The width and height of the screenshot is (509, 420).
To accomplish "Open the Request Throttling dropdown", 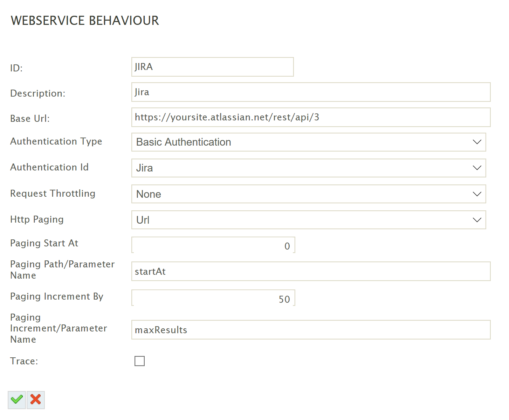I will click(x=308, y=194).
